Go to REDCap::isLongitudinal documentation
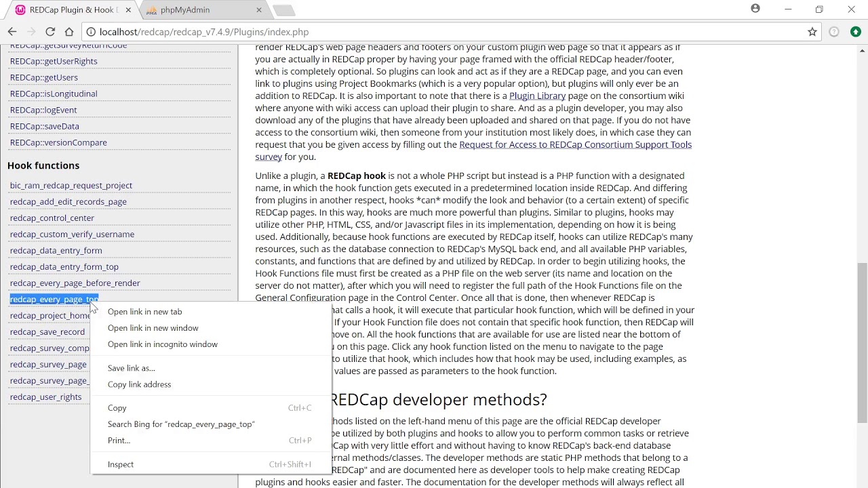Screen dimensions: 868x488 [54, 94]
